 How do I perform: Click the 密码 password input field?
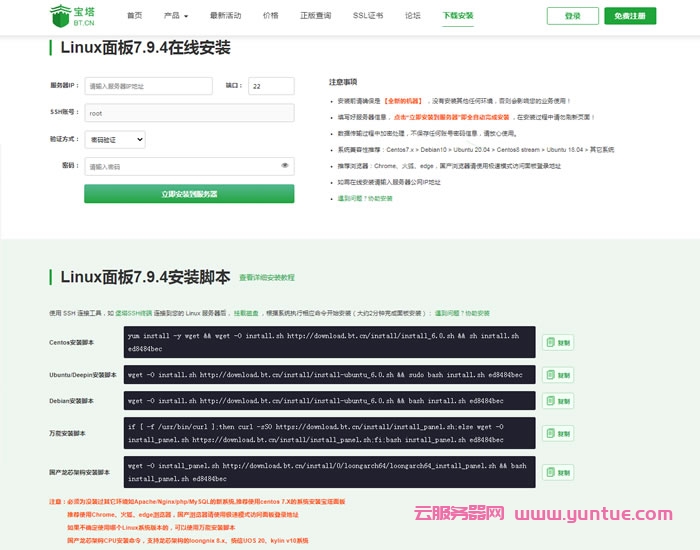click(x=180, y=166)
